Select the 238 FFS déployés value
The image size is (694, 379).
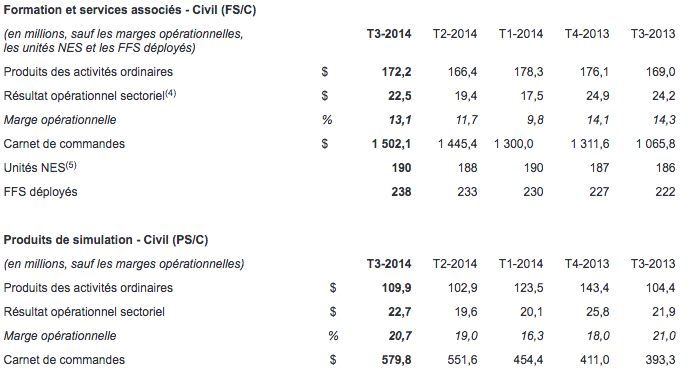pyautogui.click(x=401, y=192)
